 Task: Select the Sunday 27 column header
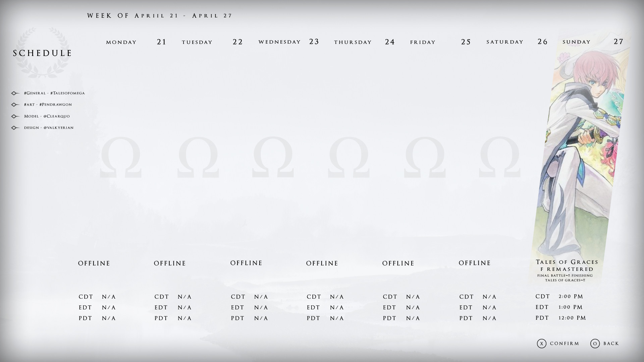point(593,42)
